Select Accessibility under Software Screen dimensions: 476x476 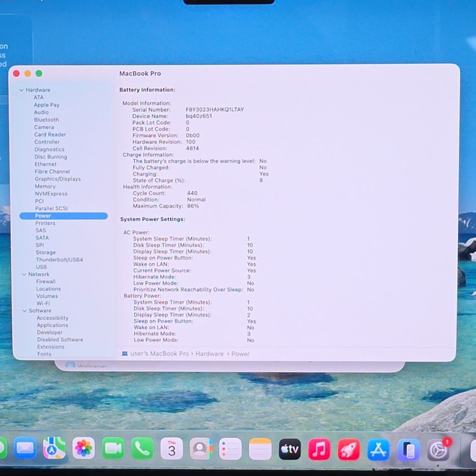(x=53, y=318)
